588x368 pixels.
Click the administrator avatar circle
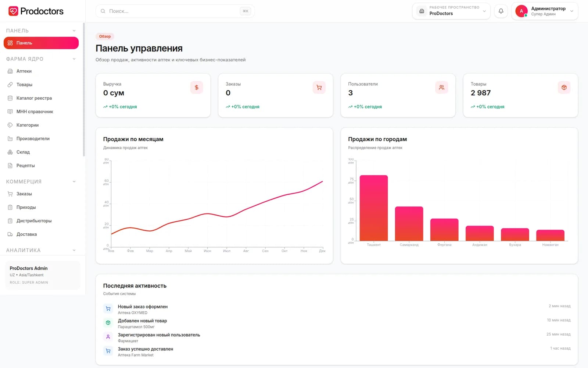click(521, 11)
